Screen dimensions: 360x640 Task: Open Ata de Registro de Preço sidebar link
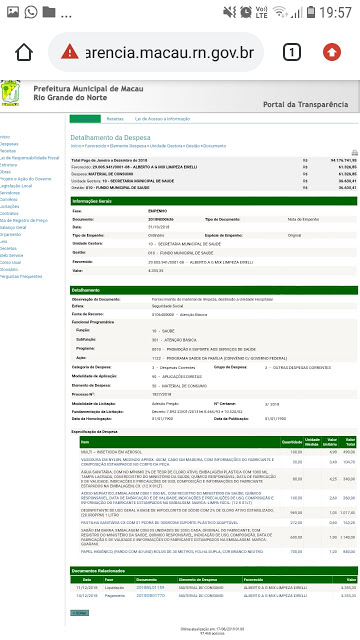24,220
